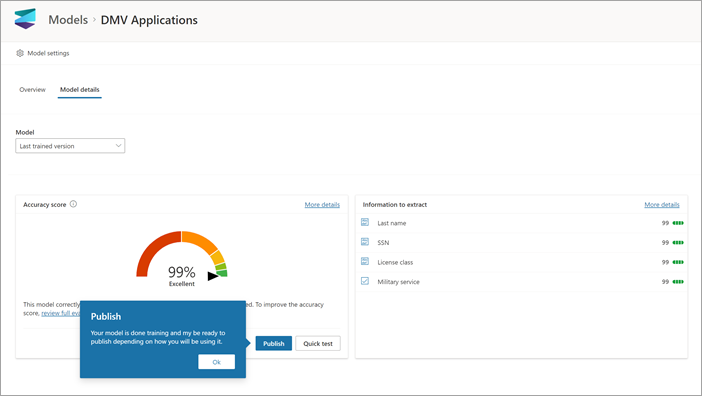This screenshot has height=396, width=702.
Task: Click the 99% accuracy value
Action: tap(181, 272)
